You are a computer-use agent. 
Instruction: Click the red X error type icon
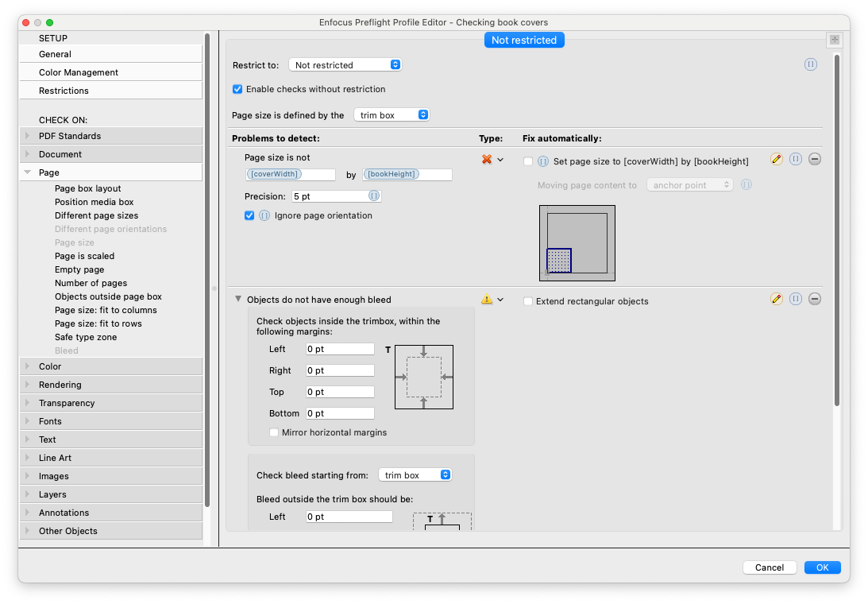487,160
